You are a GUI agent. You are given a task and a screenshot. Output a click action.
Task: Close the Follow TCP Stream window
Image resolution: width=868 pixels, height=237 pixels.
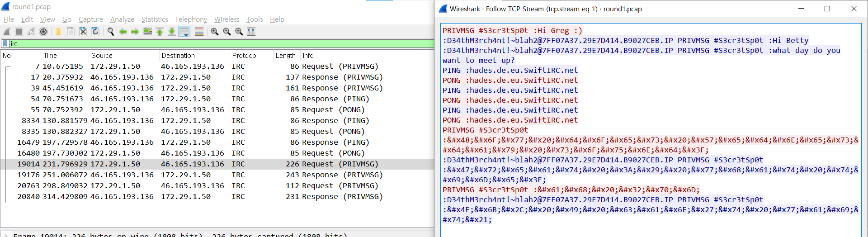coord(854,9)
